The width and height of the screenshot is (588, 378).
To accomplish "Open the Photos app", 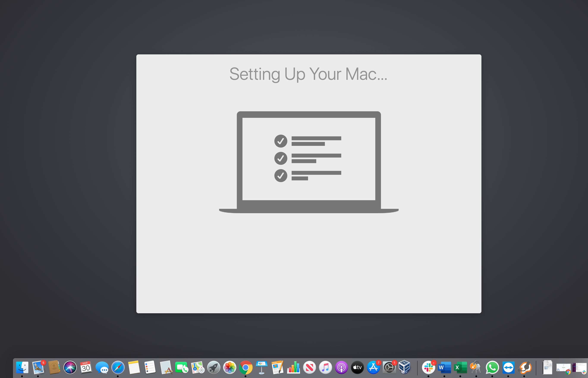I will pyautogui.click(x=230, y=367).
